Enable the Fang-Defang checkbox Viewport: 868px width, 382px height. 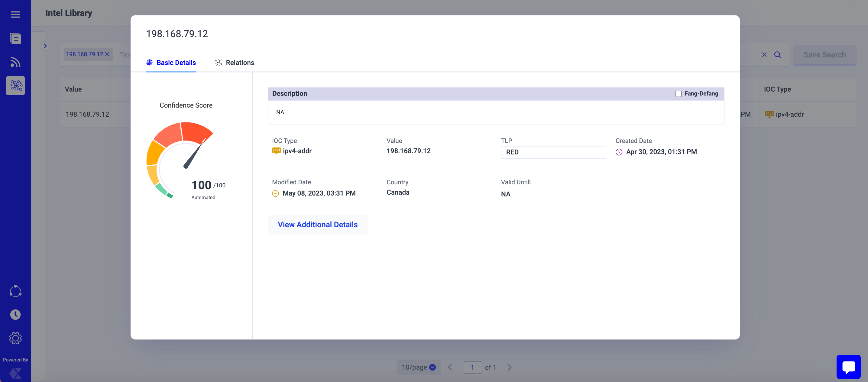point(678,94)
